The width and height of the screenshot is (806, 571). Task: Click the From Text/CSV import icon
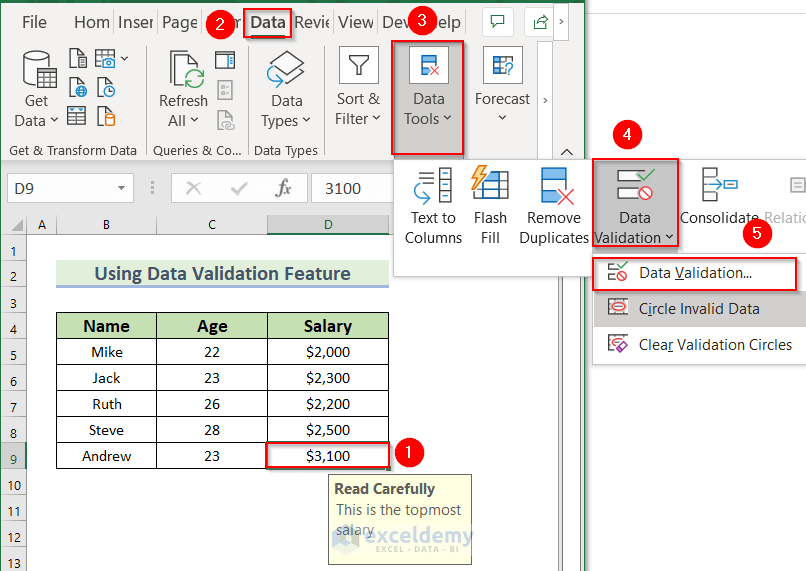[78, 59]
